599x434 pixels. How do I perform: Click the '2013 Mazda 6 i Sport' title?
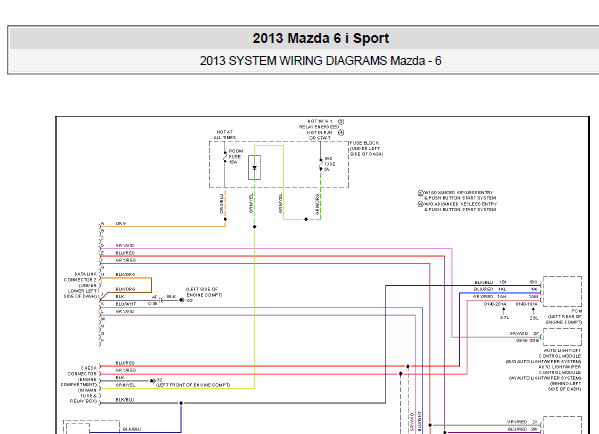[x=321, y=38]
